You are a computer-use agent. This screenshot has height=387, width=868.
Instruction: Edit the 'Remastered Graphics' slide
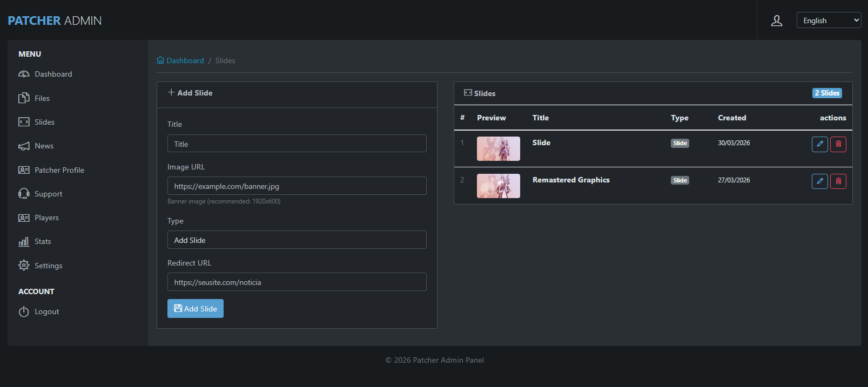(820, 181)
